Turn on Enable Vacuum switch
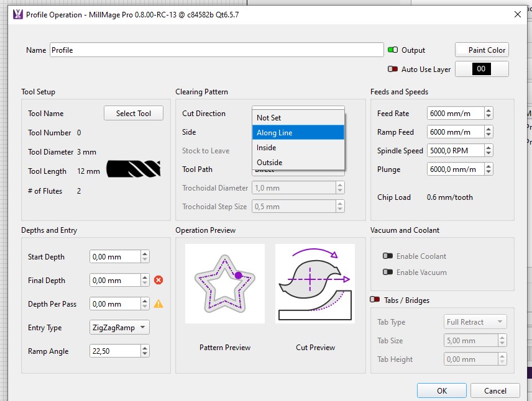The image size is (532, 401). pyautogui.click(x=388, y=272)
